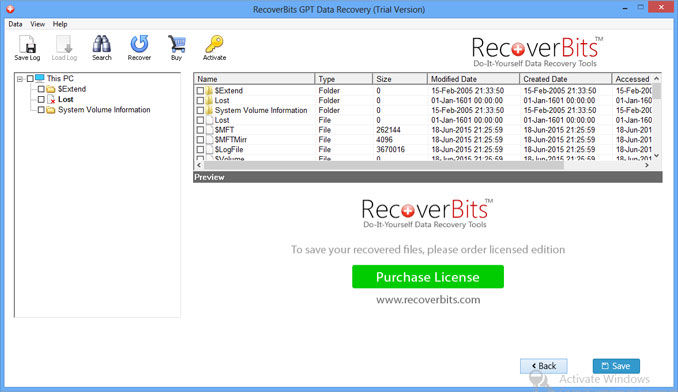Screen dimensions: 678x392
Task: Click the Buy shopping cart icon
Action: [176, 44]
